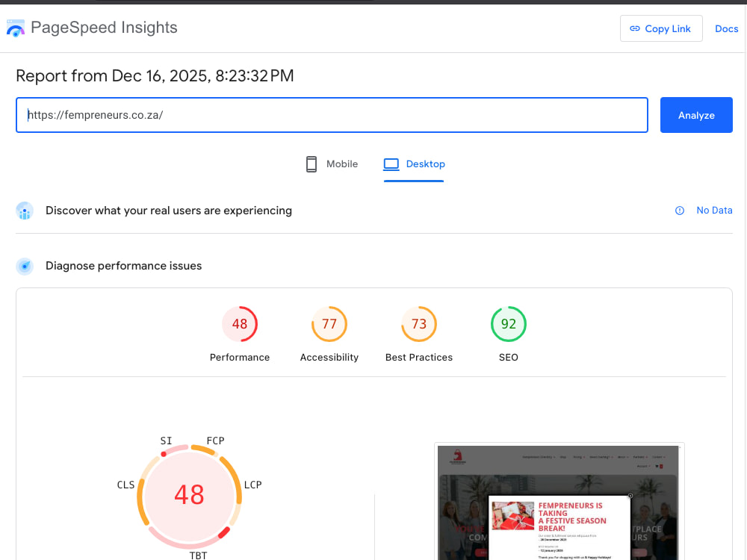Click the Report from Dec 16, 2025 heading
This screenshot has width=747, height=560.
coord(155,75)
